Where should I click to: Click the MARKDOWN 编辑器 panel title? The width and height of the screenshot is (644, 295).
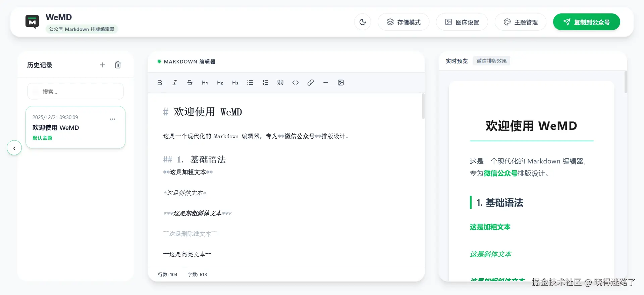(x=190, y=61)
